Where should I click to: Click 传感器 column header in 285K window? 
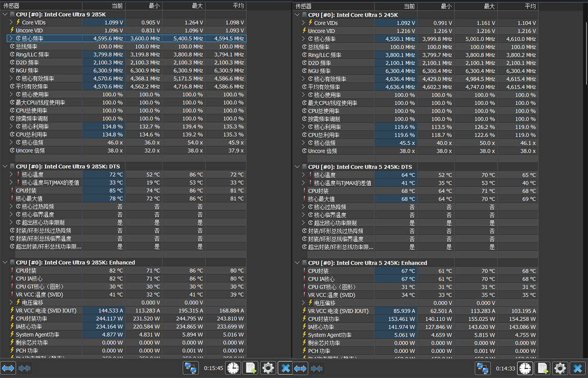pyautogui.click(x=41, y=6)
